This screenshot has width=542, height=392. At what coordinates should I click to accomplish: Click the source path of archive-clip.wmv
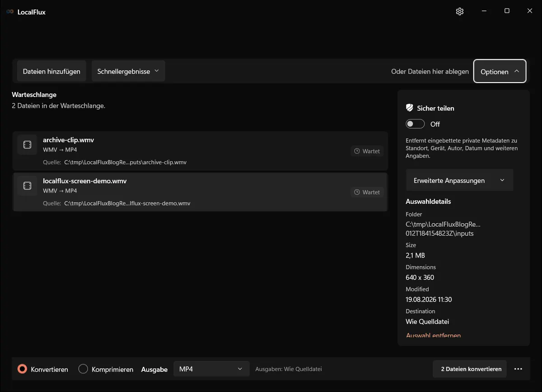(126, 162)
